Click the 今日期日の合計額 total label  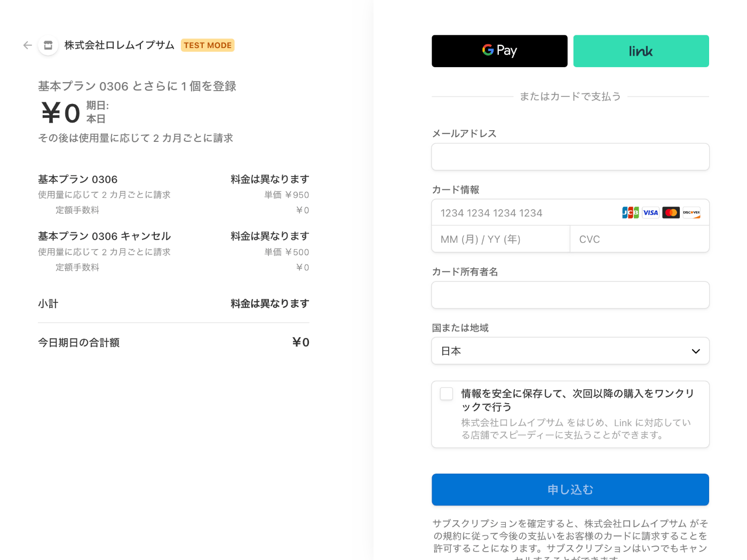point(79,342)
